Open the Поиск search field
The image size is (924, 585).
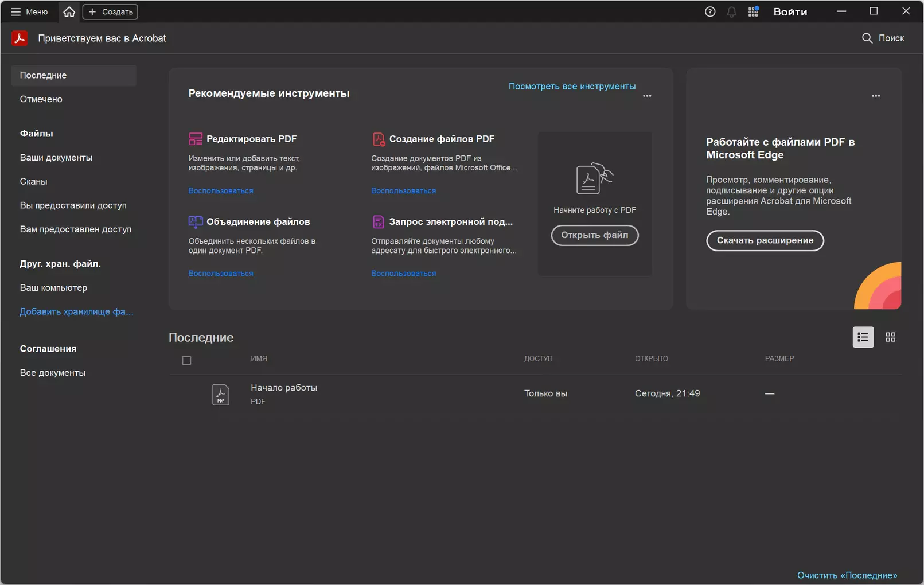(x=883, y=38)
